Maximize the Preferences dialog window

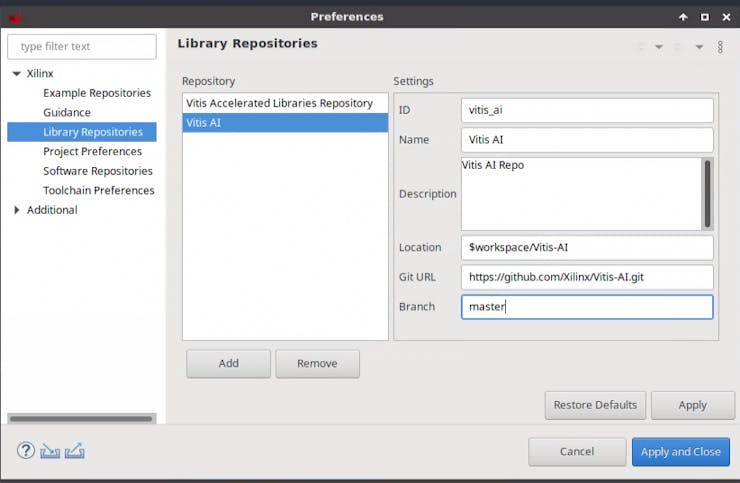point(704,17)
